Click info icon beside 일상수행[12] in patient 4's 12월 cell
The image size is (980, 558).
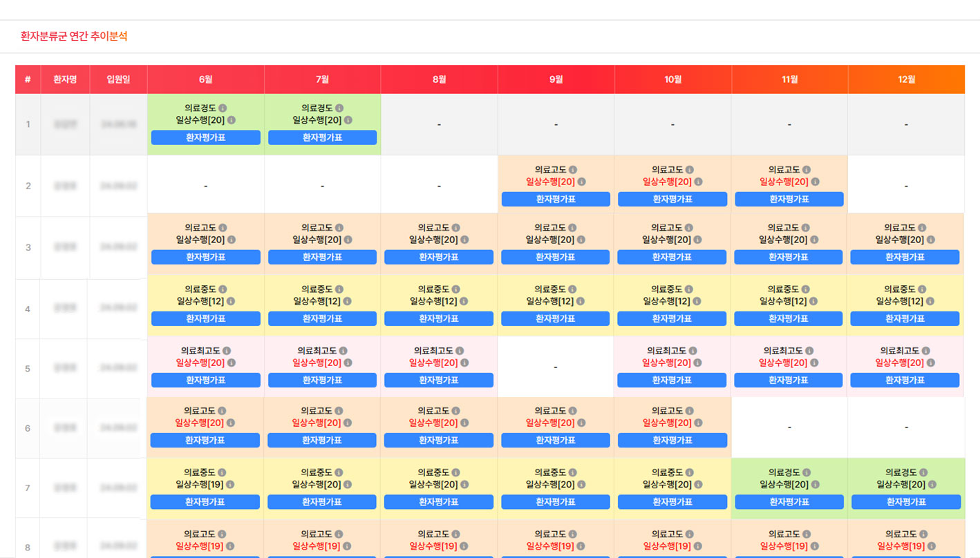coord(930,301)
